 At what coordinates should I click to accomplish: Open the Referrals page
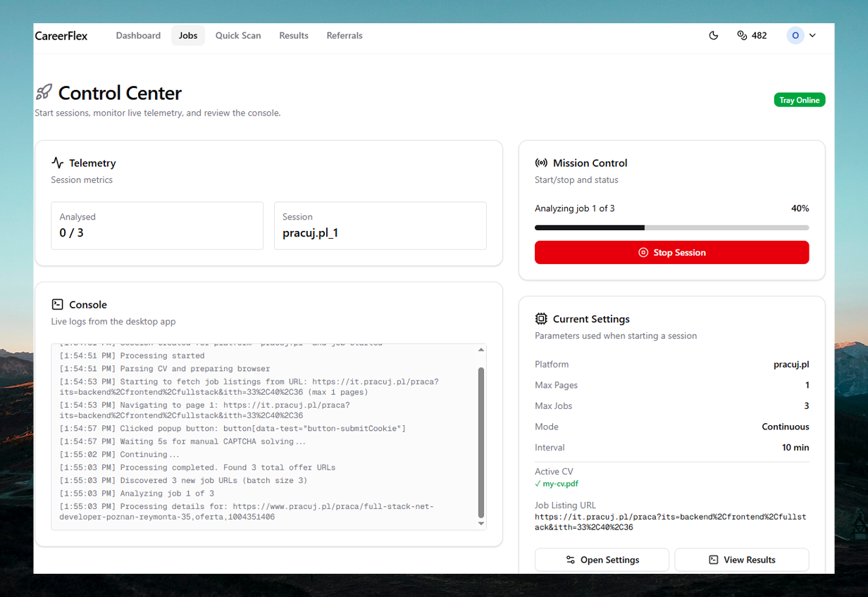pos(345,35)
